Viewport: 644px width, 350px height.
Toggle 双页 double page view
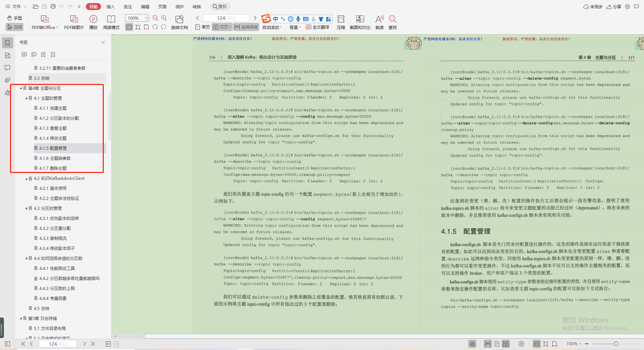222,27
